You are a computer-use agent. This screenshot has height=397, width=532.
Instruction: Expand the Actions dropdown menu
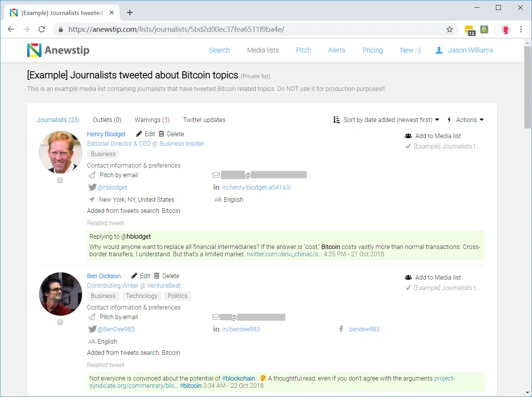(466, 120)
